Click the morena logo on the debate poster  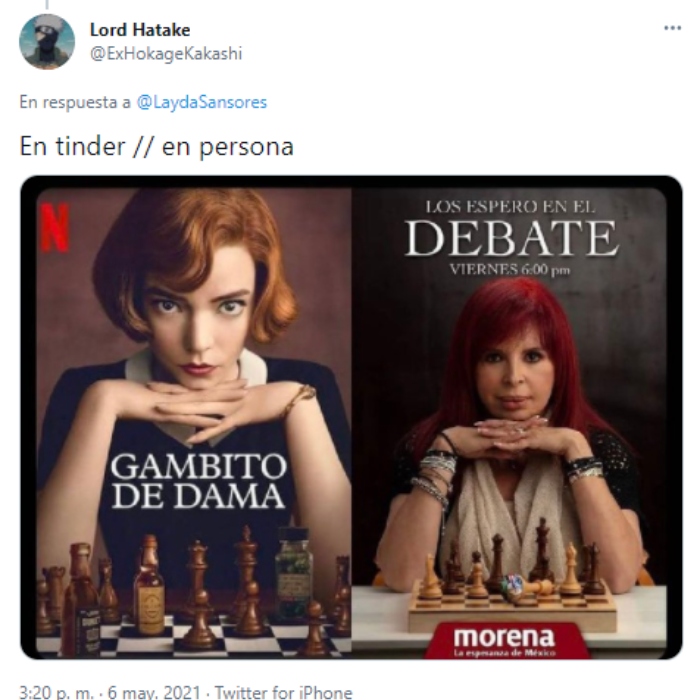(504, 641)
